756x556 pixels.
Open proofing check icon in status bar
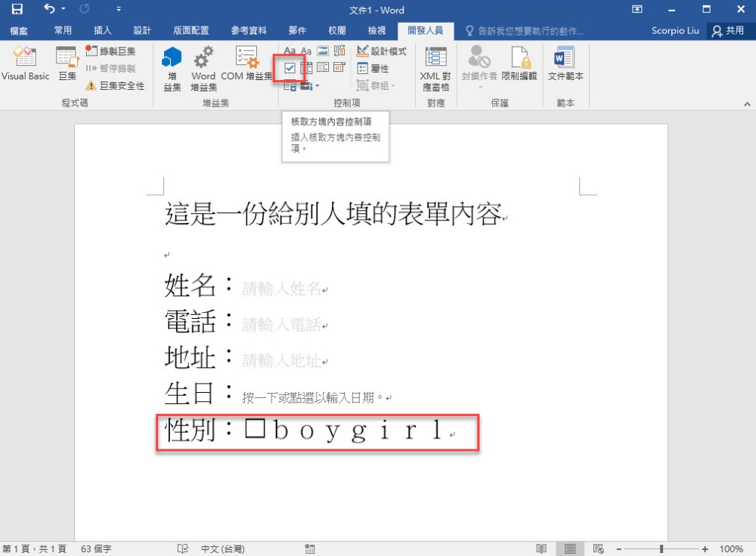coord(183,548)
